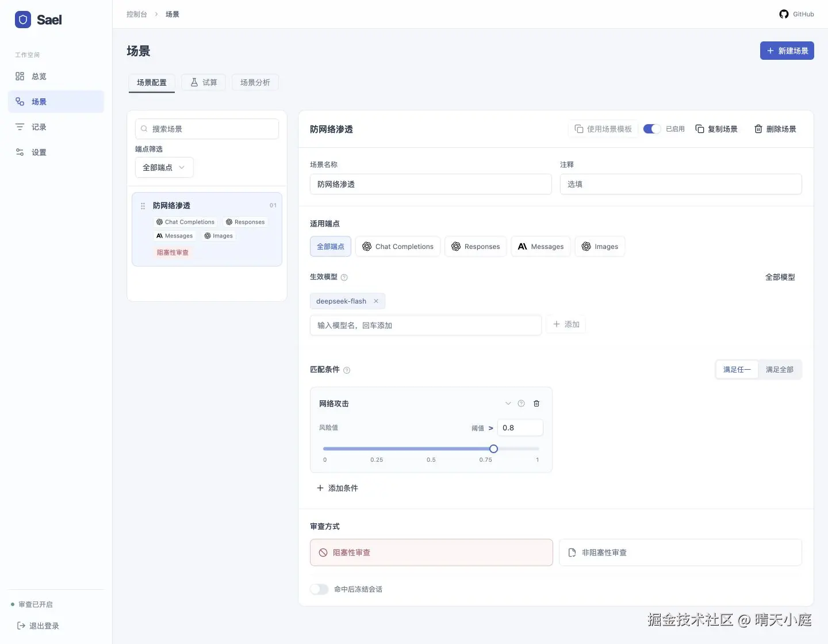Remove deepseek-flash model tag
Screen dimensions: 828x644
[376, 301]
